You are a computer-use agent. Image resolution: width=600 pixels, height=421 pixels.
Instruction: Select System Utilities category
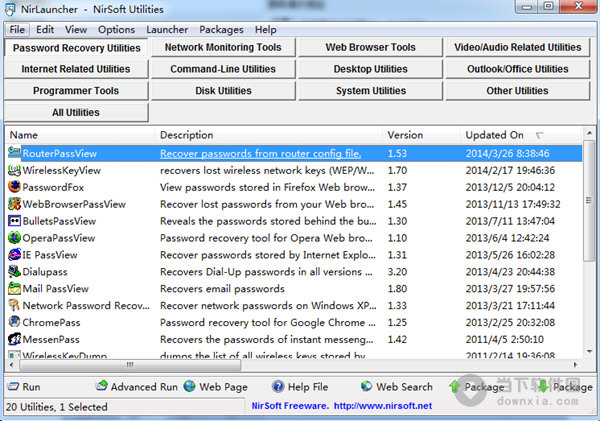pos(370,91)
